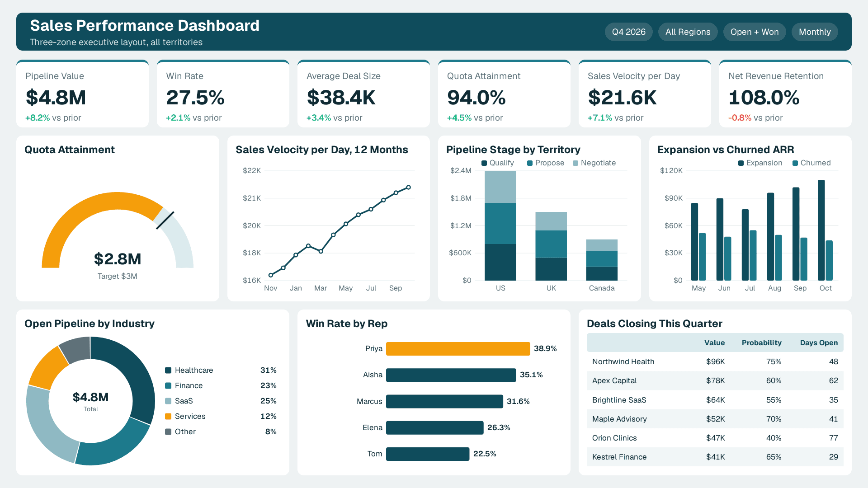Click the $4.8M Total donut center

click(90, 401)
